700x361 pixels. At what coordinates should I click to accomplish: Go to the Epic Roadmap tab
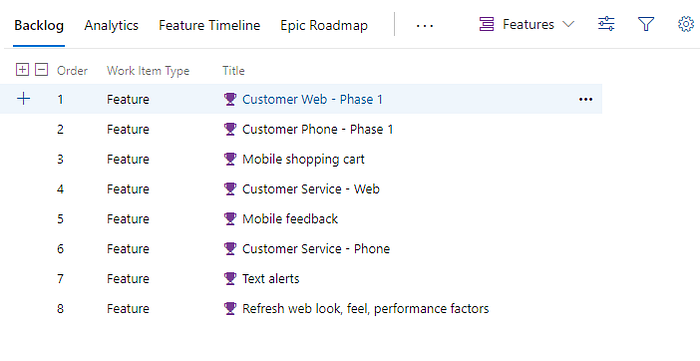point(324,25)
